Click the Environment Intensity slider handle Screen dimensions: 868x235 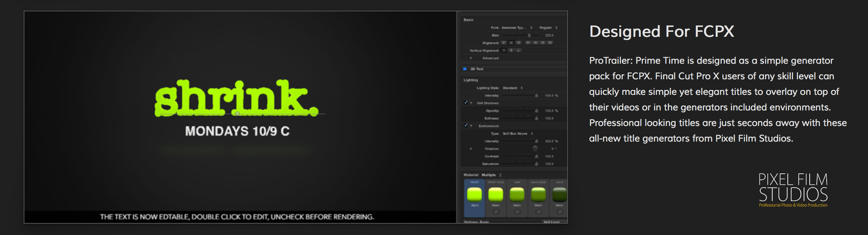[x=536, y=141]
